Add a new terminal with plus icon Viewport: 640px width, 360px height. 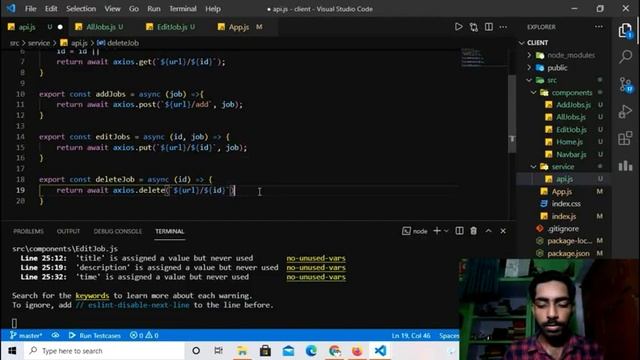point(437,231)
